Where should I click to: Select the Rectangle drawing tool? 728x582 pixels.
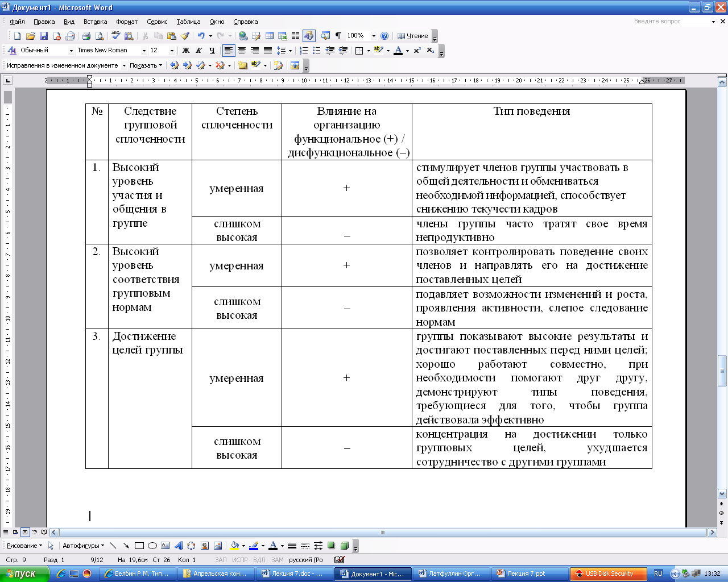tap(139, 546)
